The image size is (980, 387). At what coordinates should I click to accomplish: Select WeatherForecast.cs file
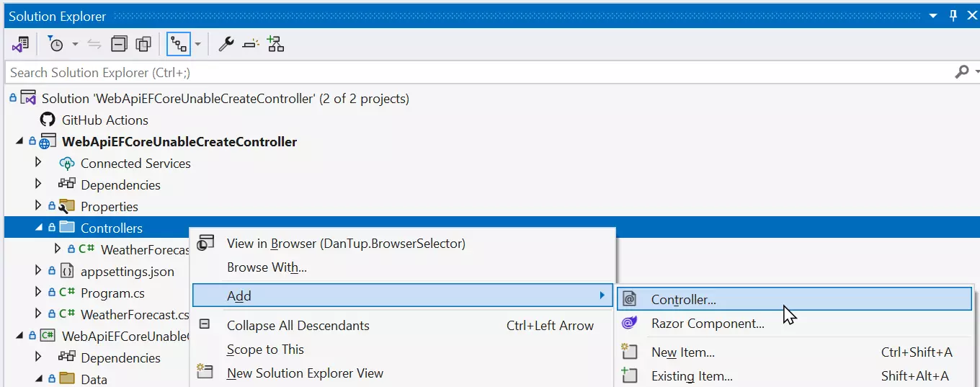(x=135, y=314)
